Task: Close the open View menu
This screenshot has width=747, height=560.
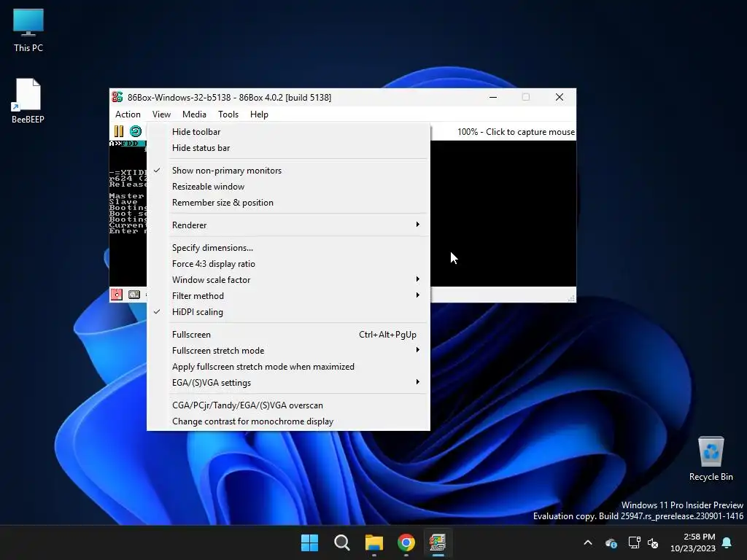Action: 161,114
